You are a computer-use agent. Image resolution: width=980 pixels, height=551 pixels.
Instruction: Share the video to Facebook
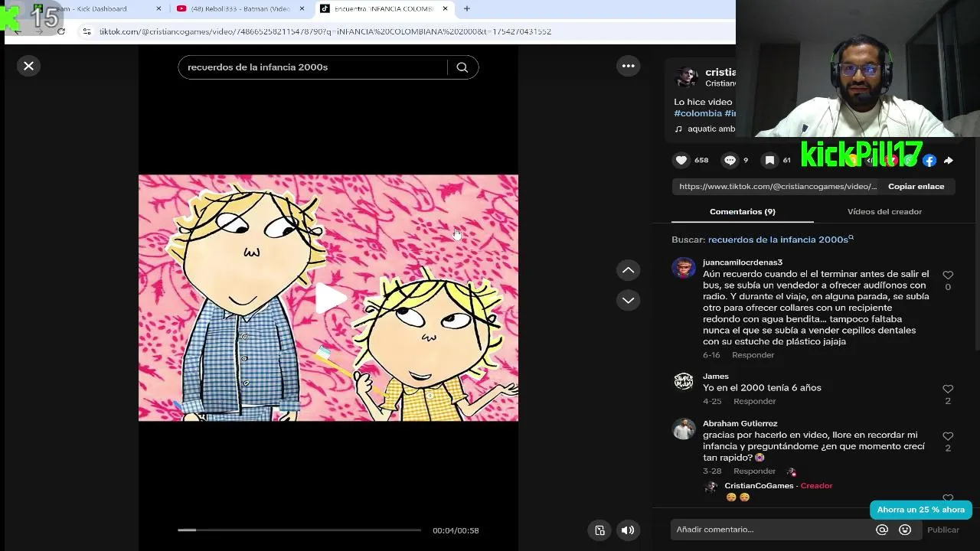click(x=929, y=161)
